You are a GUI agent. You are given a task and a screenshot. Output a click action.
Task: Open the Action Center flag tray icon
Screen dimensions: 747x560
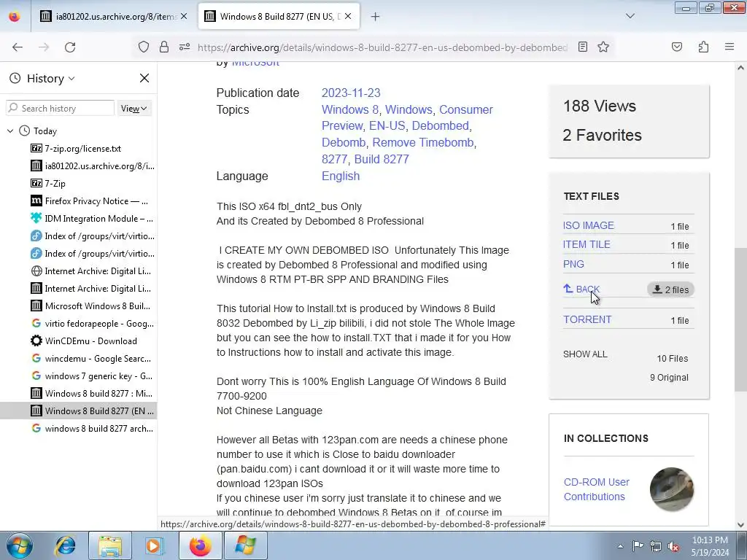(x=638, y=546)
